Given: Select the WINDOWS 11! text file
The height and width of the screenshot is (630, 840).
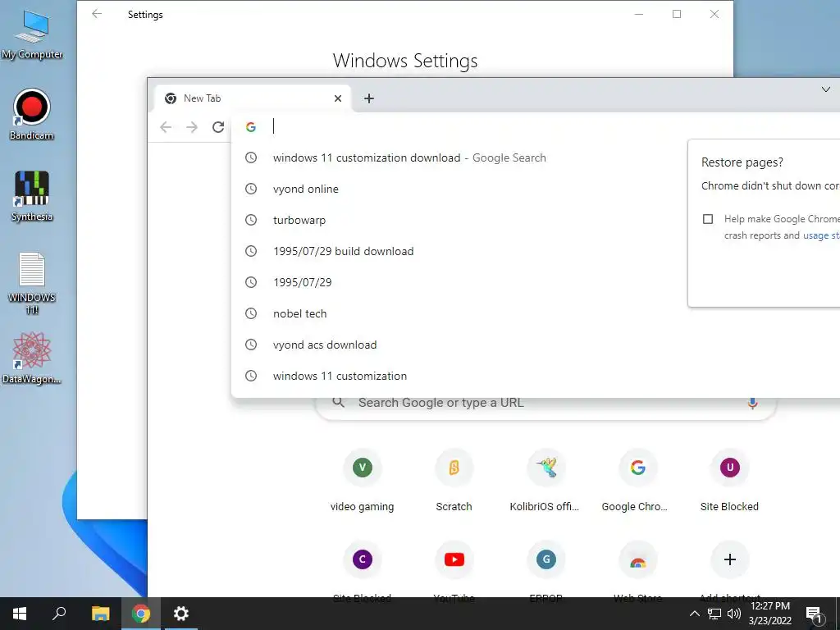Looking at the screenshot, I should click(32, 283).
